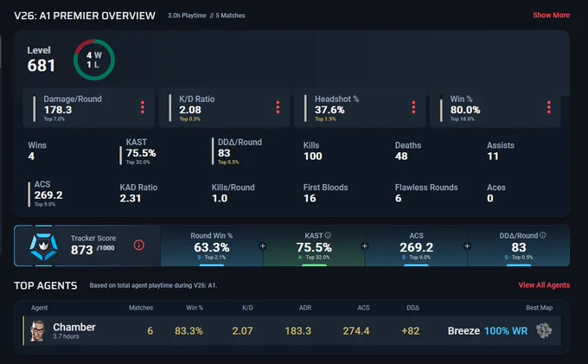Click the Flawless Rounds 6 stat
The width and height of the screenshot is (588, 364).
point(426,193)
